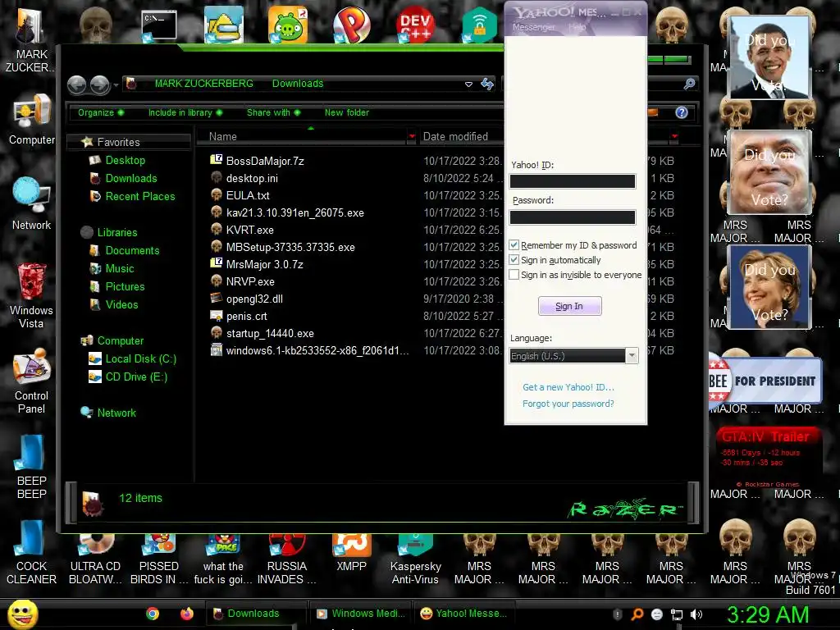
Task: Open the Network desktop icon
Action: click(x=32, y=203)
